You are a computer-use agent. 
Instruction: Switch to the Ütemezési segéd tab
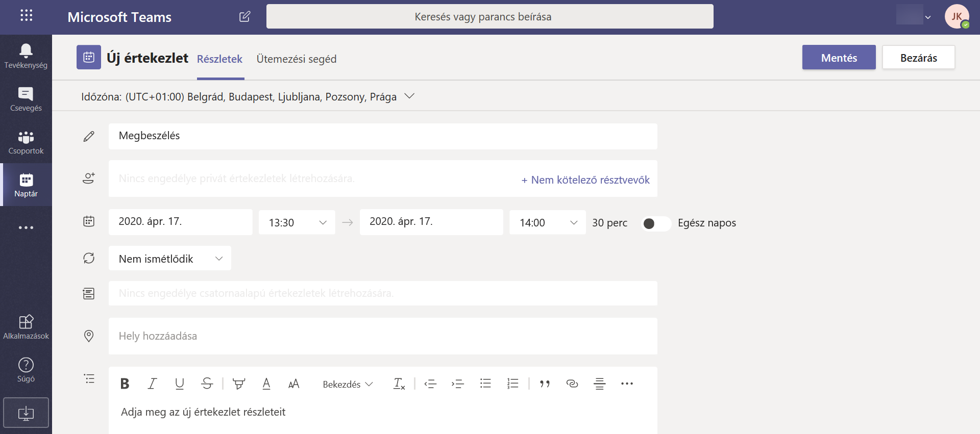tap(296, 59)
